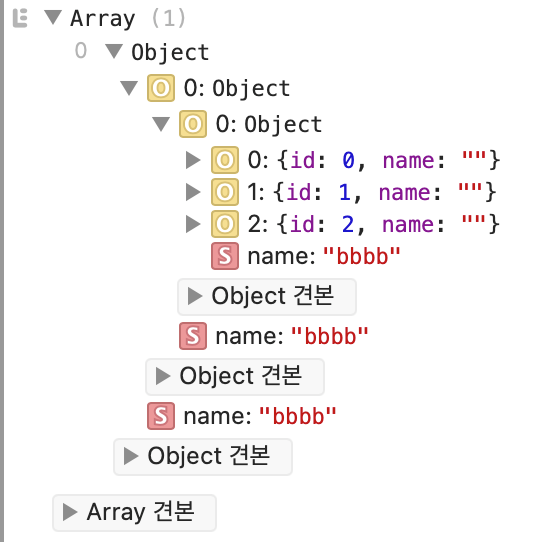The height and width of the screenshot is (542, 548).
Task: Click the middle-level "bbbb" string value
Action: pos(330,336)
